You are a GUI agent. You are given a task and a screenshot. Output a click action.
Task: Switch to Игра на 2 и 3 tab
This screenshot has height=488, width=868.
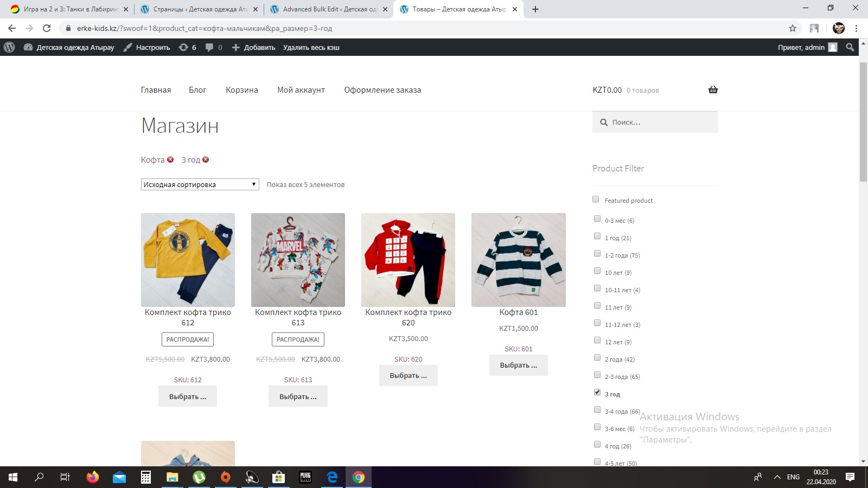[70, 9]
